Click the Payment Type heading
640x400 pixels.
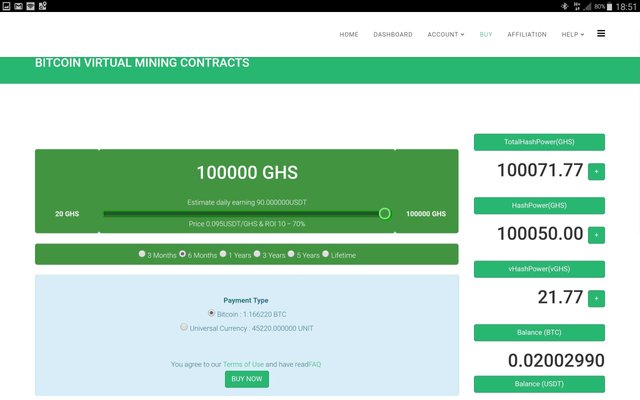tap(246, 300)
